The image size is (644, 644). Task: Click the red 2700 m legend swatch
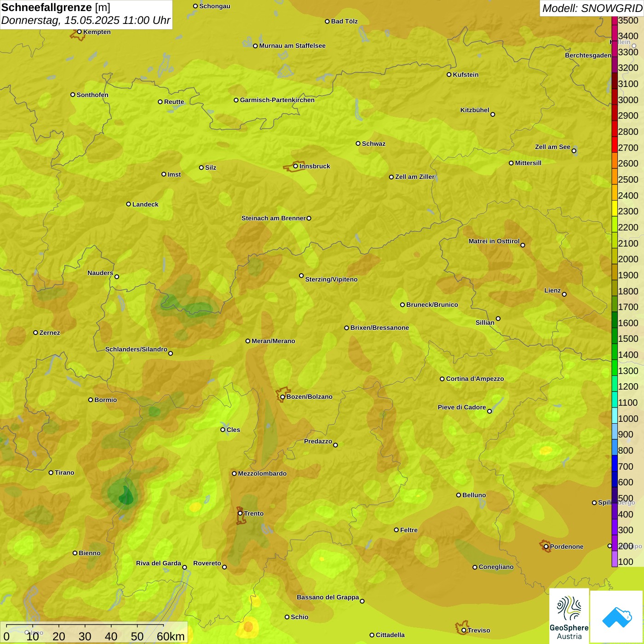click(x=615, y=144)
